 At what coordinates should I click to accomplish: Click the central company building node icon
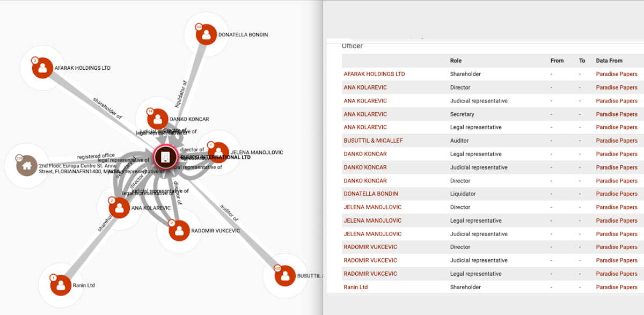165,157
